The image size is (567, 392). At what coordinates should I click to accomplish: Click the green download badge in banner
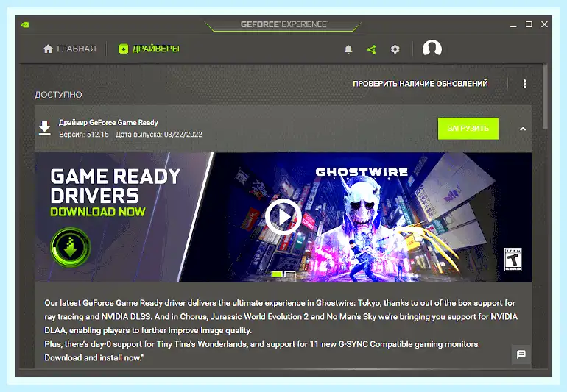point(71,247)
